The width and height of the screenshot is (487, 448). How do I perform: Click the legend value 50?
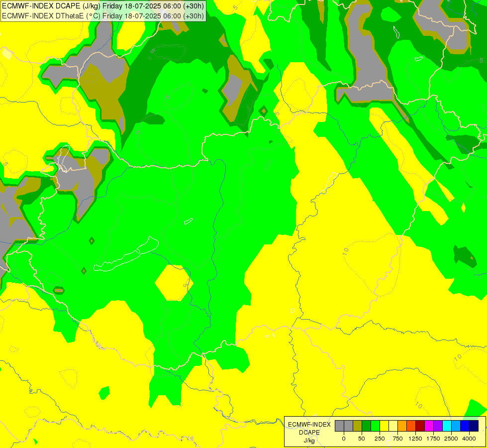(362, 439)
